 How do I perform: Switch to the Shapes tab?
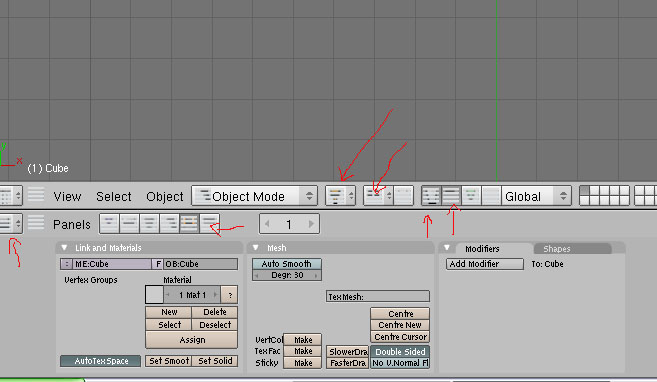tap(556, 249)
